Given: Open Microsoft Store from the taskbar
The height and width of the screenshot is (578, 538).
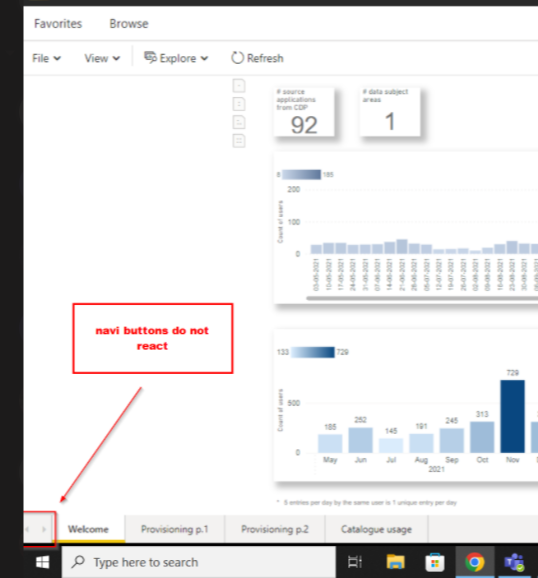Looking at the screenshot, I should pyautogui.click(x=435, y=562).
